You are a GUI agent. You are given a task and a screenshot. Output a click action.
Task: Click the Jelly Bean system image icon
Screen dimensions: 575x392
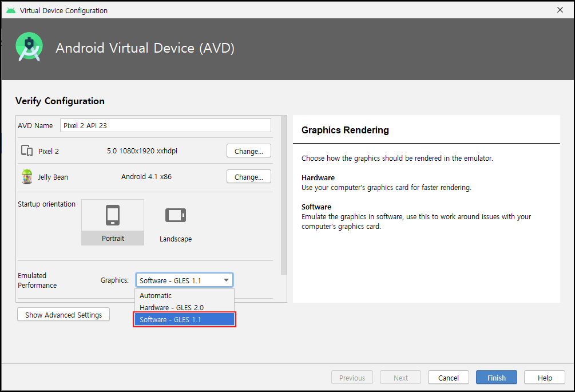pyautogui.click(x=27, y=177)
